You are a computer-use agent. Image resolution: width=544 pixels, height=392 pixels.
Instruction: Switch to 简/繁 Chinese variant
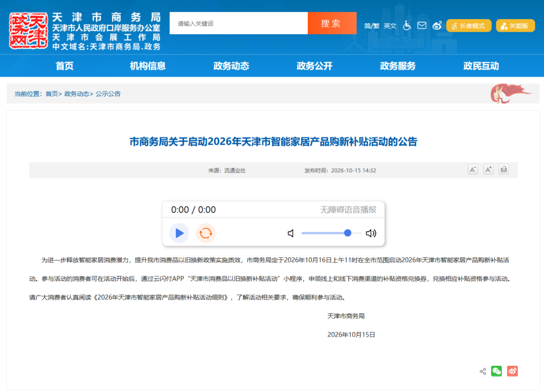pyautogui.click(x=372, y=26)
